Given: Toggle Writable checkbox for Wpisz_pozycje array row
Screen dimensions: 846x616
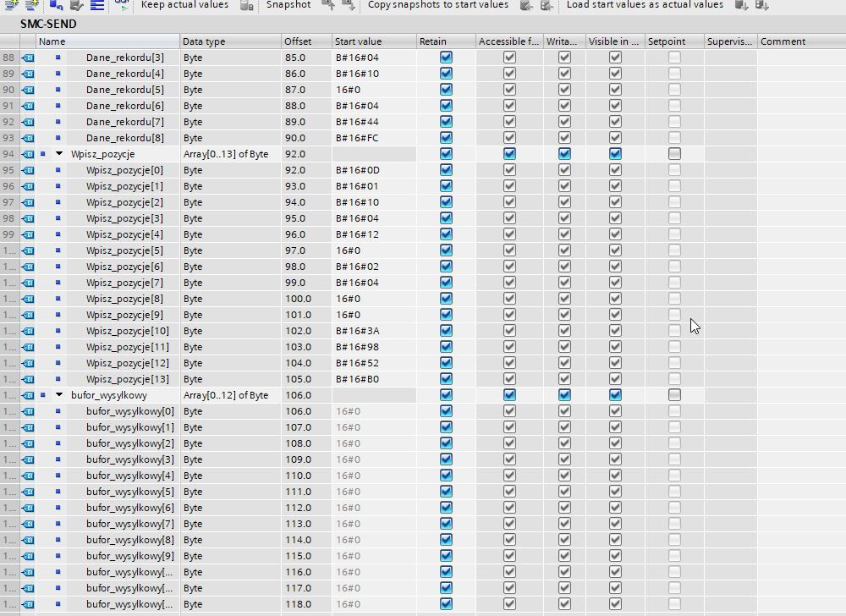Looking at the screenshot, I should [564, 154].
